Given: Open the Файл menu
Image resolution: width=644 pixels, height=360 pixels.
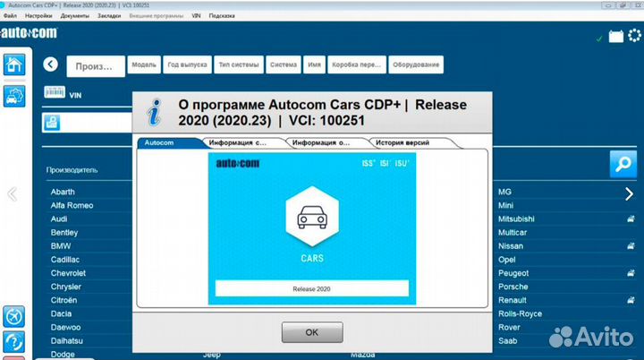Looking at the screenshot, I should [x=10, y=15].
